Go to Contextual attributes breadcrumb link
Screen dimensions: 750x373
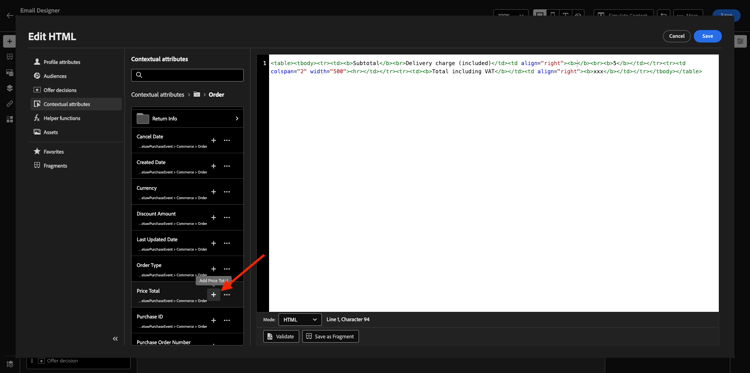(x=157, y=95)
